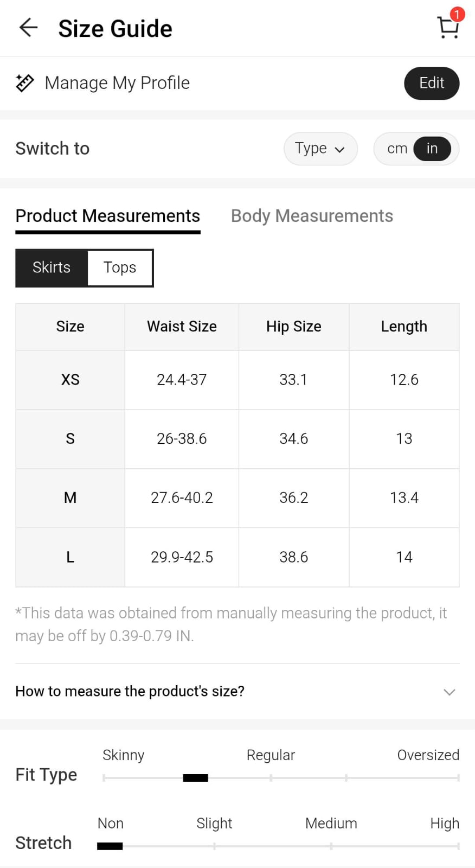Click Manage My Profile link
Screen dimensions: 475x868
[117, 83]
